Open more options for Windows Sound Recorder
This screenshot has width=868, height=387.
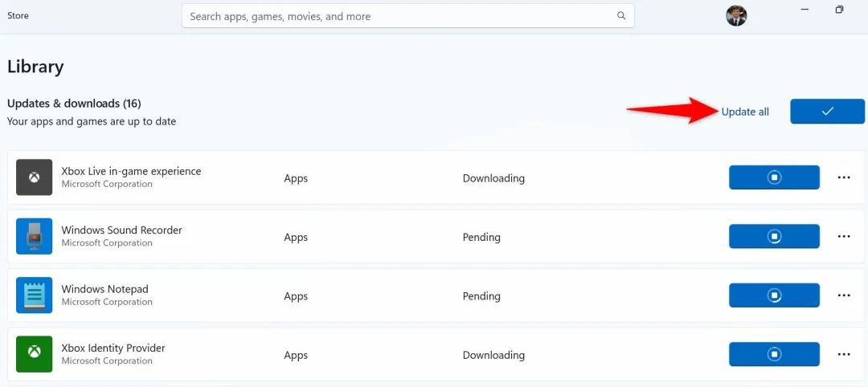point(844,236)
